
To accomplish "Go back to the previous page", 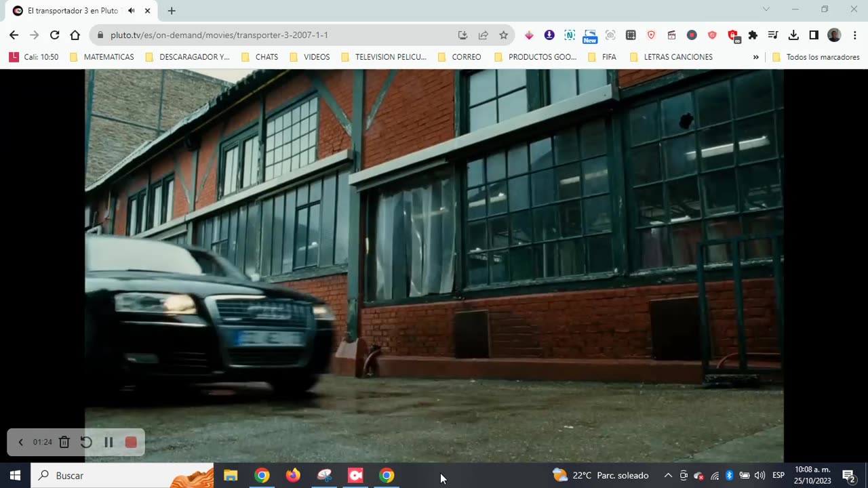I will 14,35.
